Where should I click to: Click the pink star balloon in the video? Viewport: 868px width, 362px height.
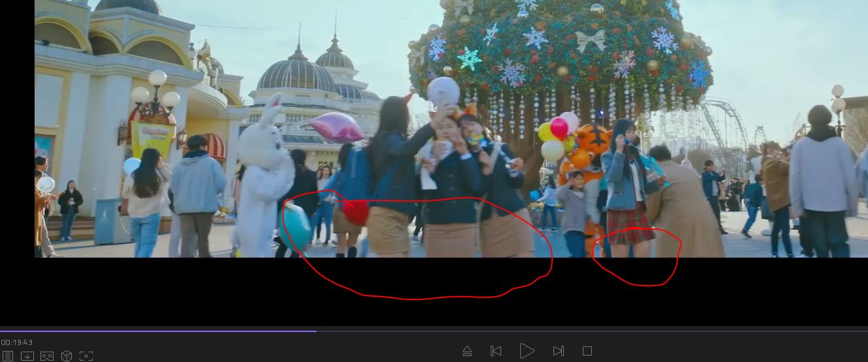(336, 127)
